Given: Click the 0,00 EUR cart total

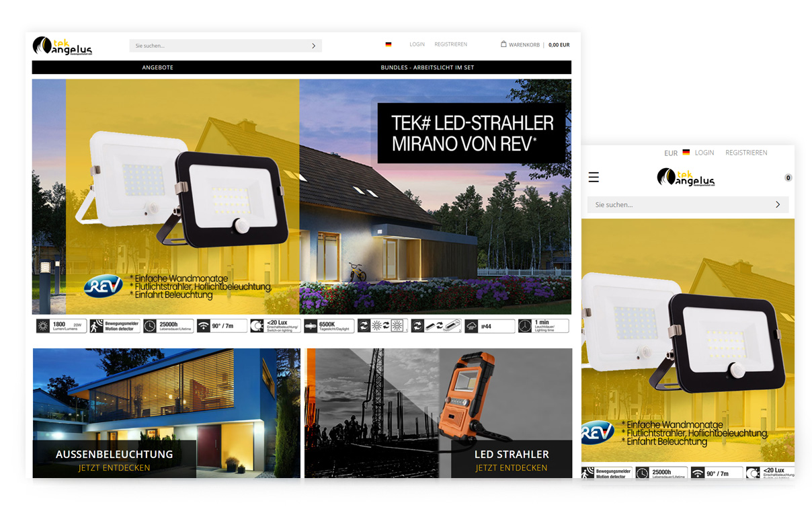Looking at the screenshot, I should tap(559, 45).
